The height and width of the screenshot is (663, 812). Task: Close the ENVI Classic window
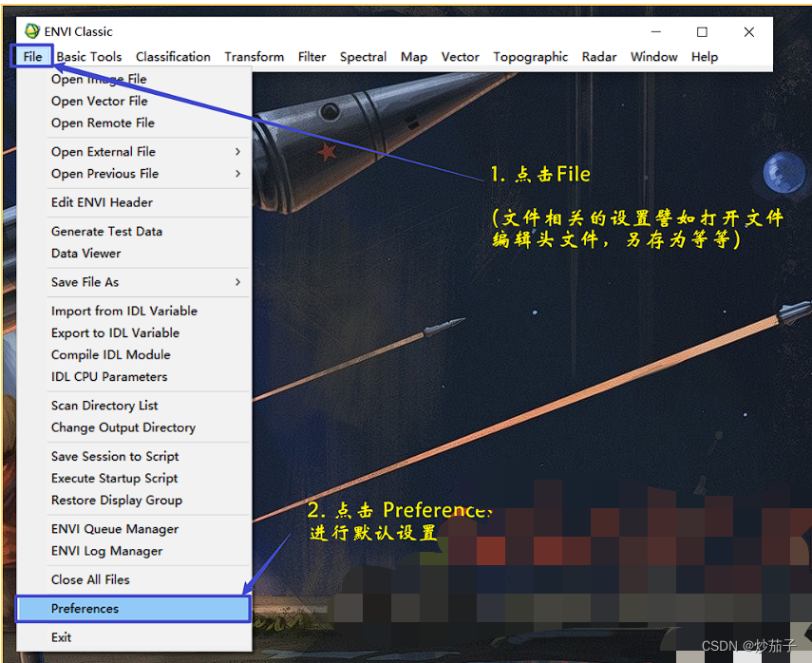tap(748, 32)
